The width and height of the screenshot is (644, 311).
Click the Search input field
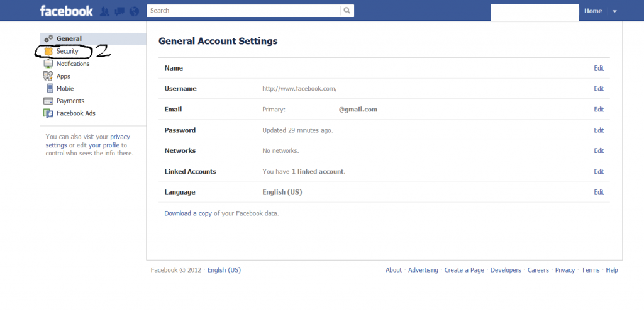243,11
